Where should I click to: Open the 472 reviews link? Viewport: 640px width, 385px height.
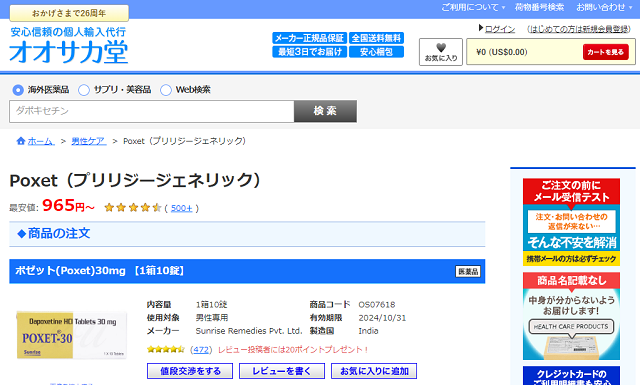click(x=201, y=350)
